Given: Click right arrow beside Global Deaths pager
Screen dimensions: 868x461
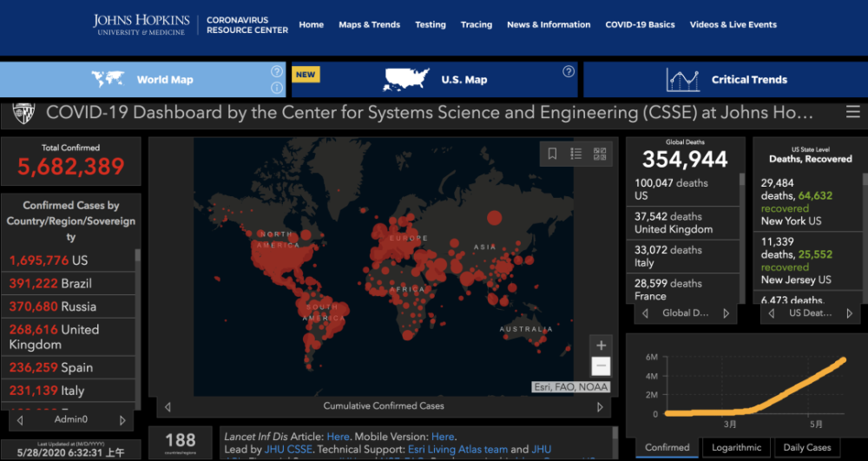Looking at the screenshot, I should point(727,313).
